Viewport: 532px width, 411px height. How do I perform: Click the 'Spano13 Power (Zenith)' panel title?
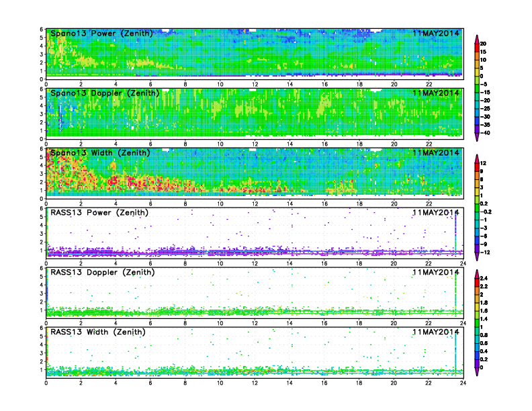[101, 34]
